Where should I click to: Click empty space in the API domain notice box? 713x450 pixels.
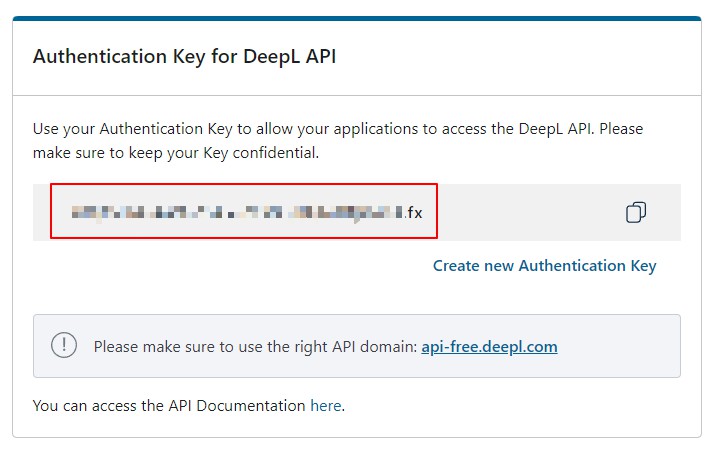[618, 346]
